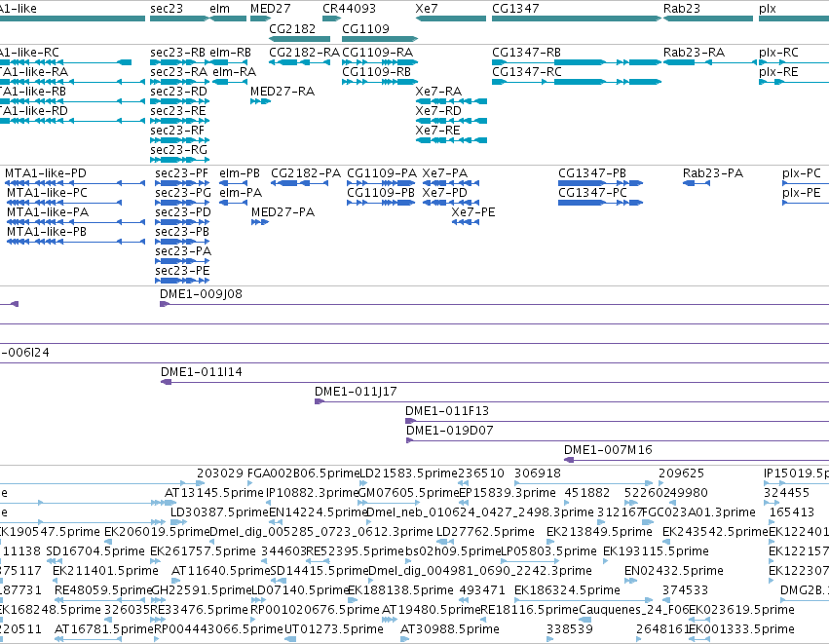829x644 pixels.
Task: Select EST feature 209625
Action: click(x=682, y=473)
